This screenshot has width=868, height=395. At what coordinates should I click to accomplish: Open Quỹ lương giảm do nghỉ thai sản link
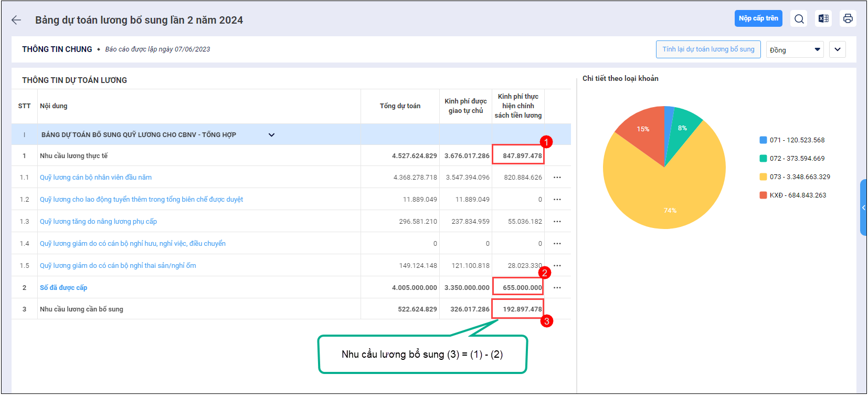click(x=118, y=266)
